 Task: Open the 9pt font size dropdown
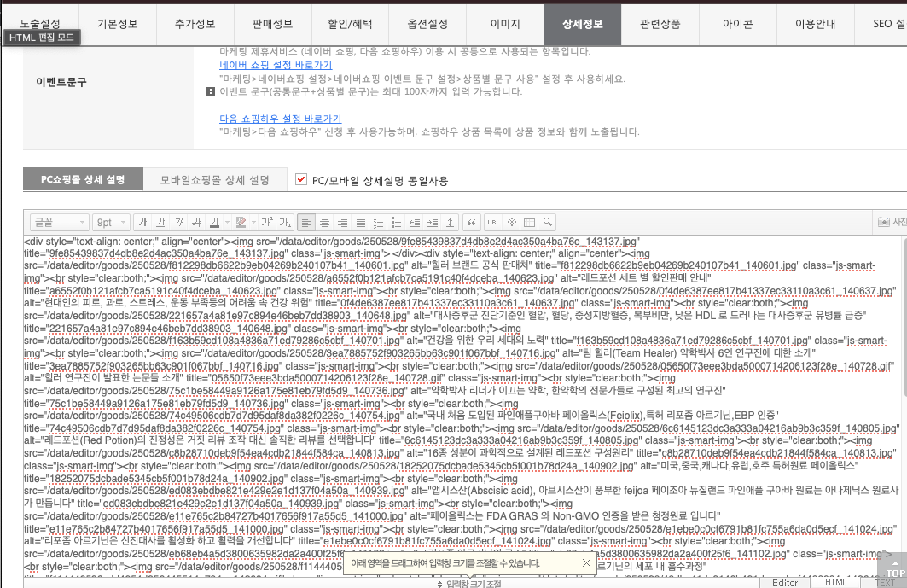coord(111,222)
